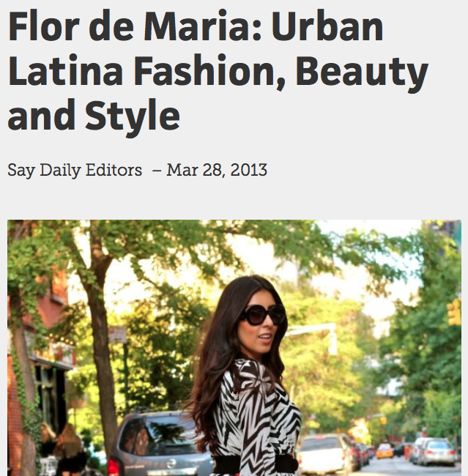Open the Flor de Maria article headline
Screen dimensions: 468x476
218,72
